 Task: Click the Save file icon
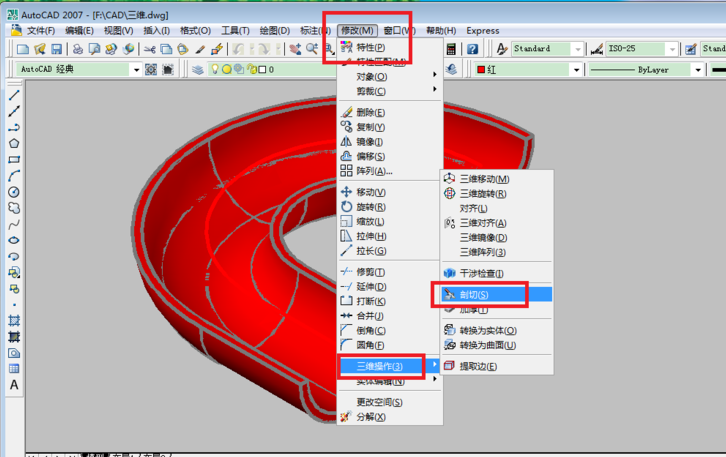57,49
